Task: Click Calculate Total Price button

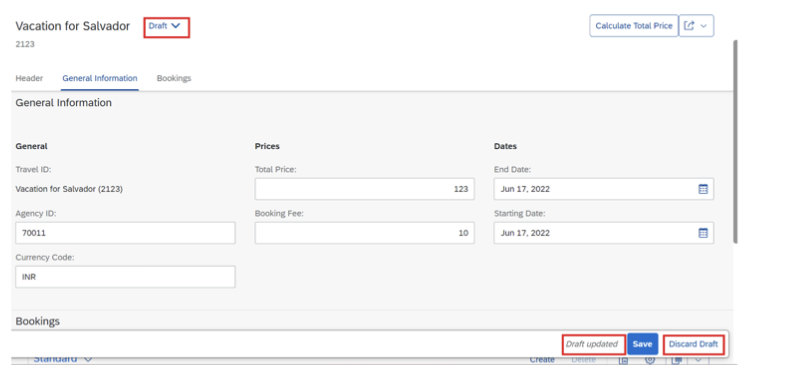Action: pyautogui.click(x=634, y=26)
